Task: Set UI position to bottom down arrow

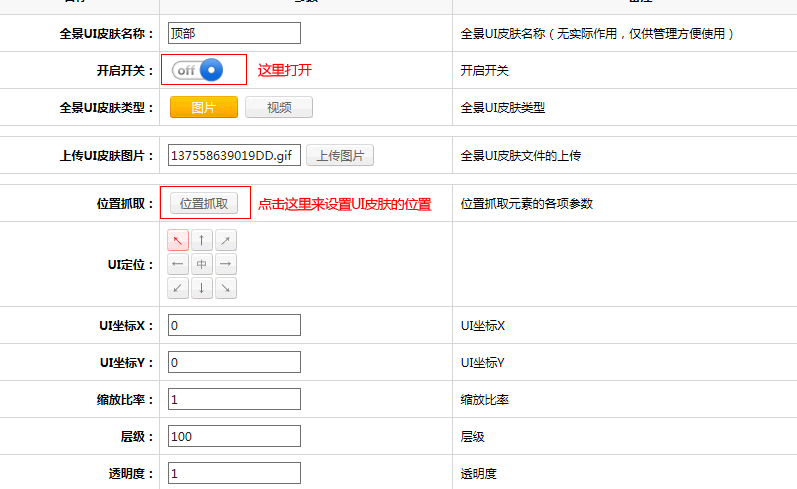Action: [202, 288]
